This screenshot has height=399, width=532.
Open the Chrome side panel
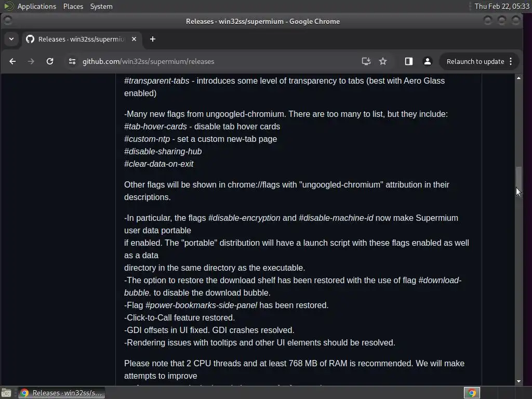click(408, 61)
